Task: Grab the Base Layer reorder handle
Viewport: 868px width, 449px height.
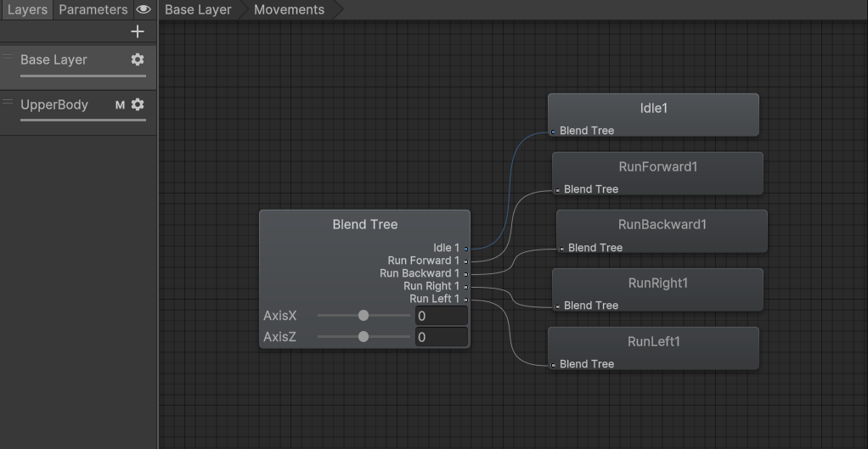Action: (7, 57)
